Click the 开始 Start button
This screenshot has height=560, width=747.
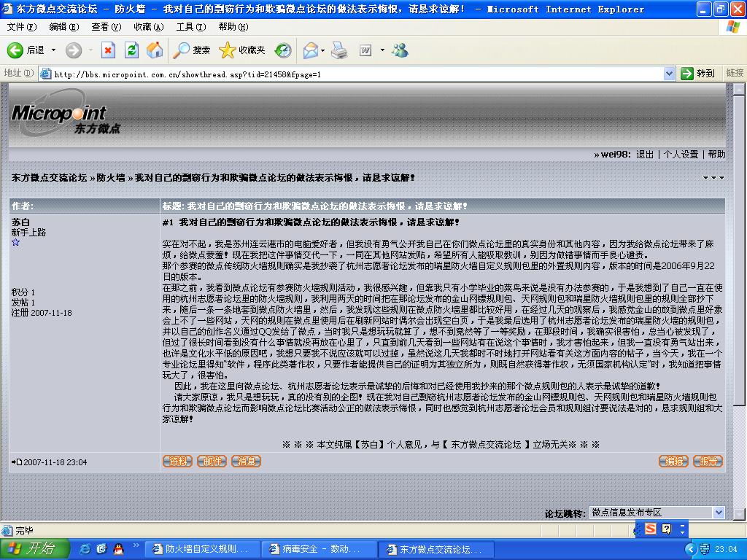(34, 549)
